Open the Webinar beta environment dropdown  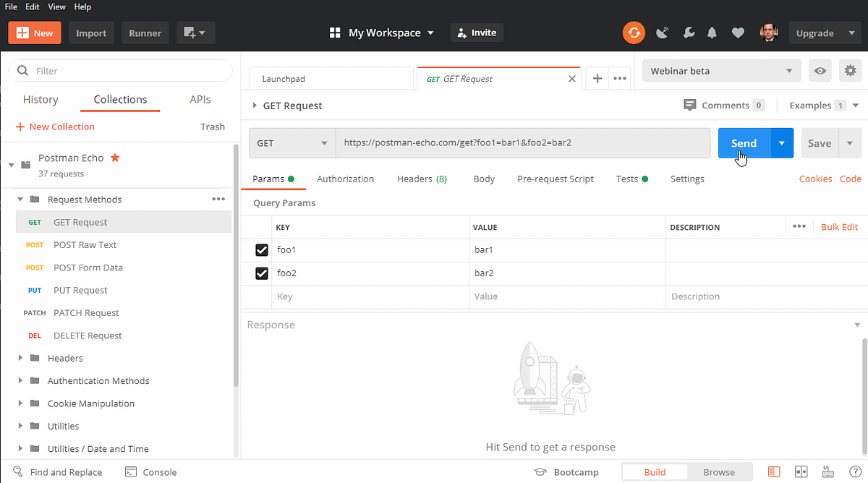pyautogui.click(x=720, y=70)
